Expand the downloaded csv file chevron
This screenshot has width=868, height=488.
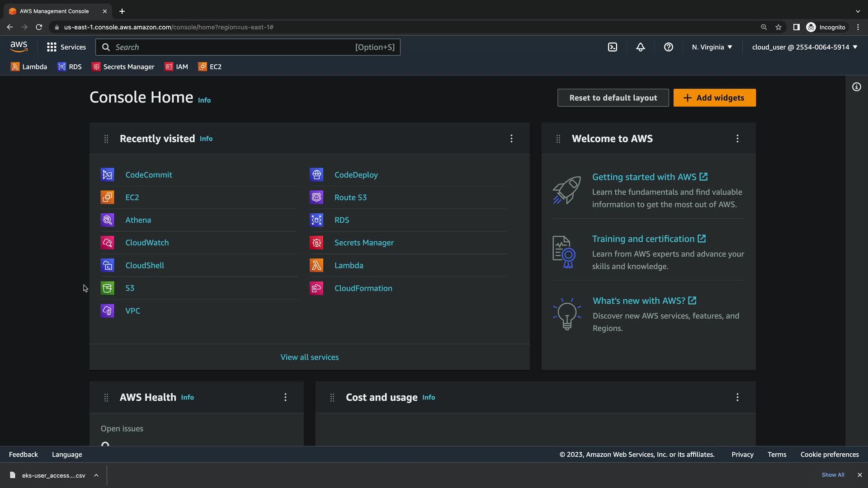click(96, 475)
